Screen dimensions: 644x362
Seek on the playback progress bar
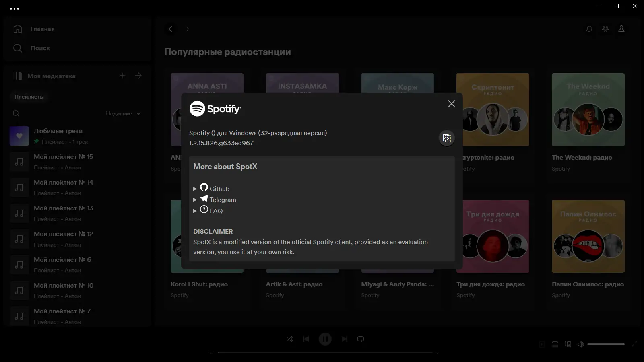tap(325, 352)
